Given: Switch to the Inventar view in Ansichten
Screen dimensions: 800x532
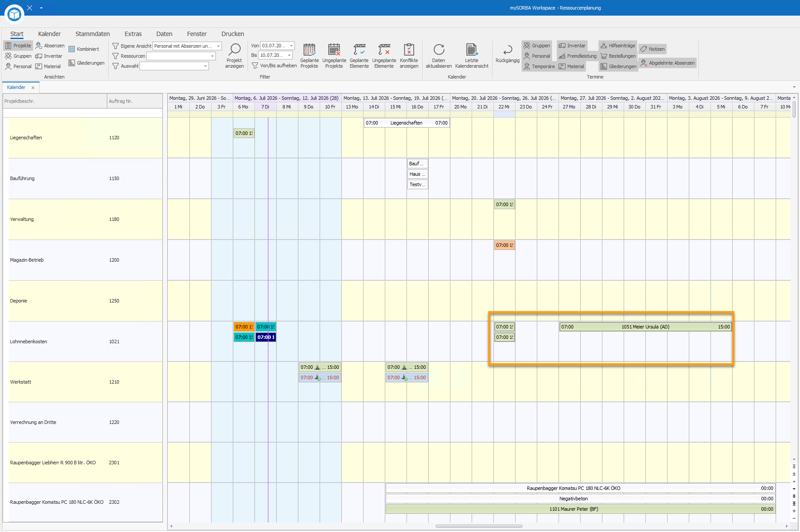Looking at the screenshot, I should pos(49,56).
